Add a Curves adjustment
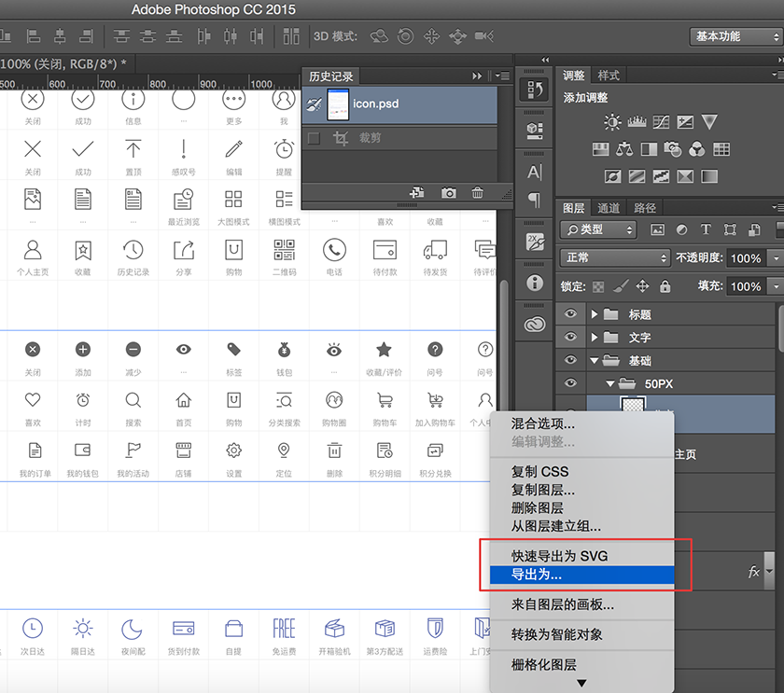This screenshot has height=693, width=784. [x=661, y=122]
